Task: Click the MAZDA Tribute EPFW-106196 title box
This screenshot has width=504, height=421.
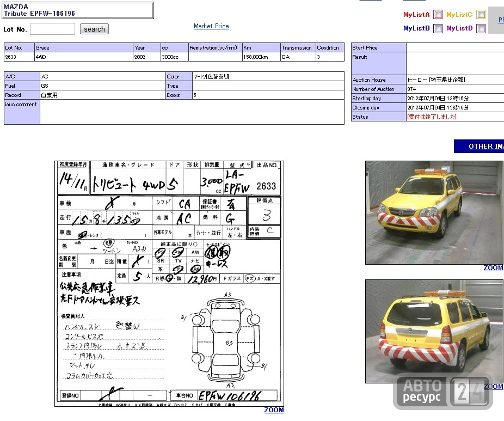Action: point(78,10)
